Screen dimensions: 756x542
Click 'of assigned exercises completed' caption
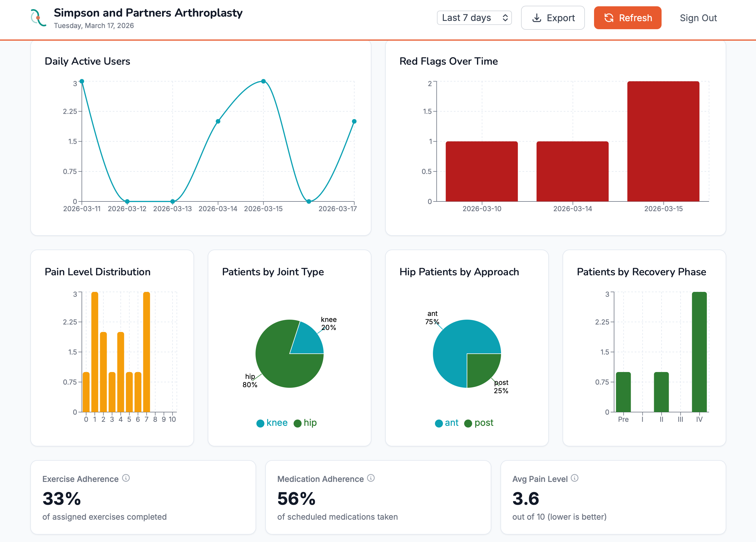click(104, 517)
